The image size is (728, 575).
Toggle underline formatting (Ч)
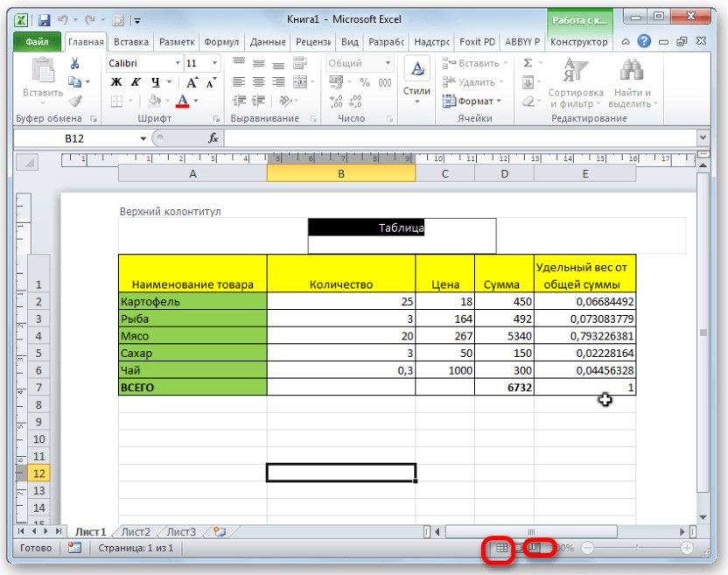[155, 82]
